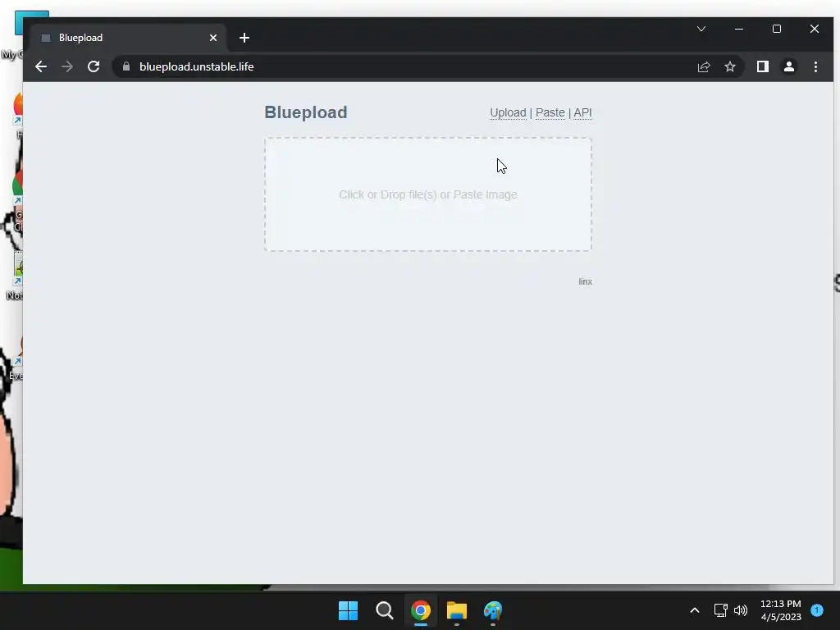Reload the Bluepload page
The height and width of the screenshot is (630, 840).
94,66
